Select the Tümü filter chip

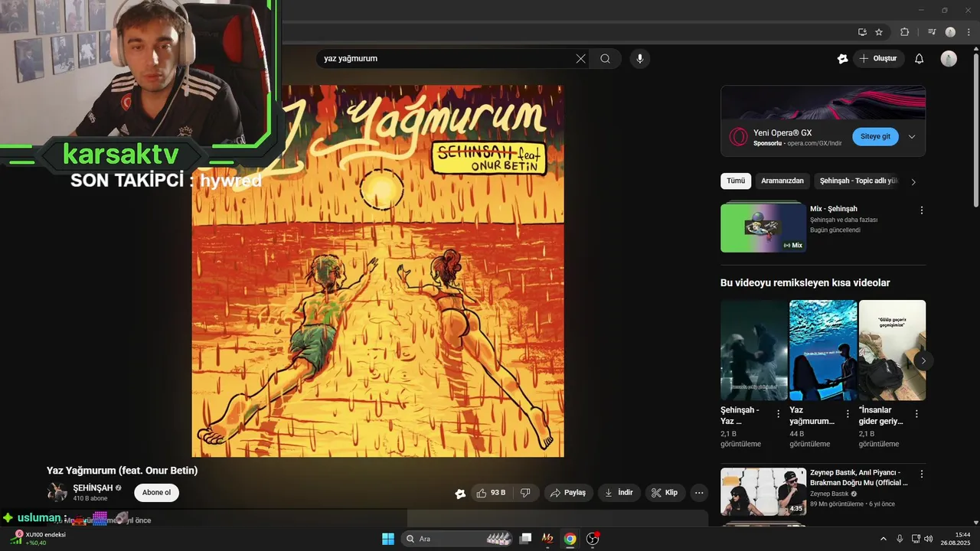pyautogui.click(x=736, y=181)
